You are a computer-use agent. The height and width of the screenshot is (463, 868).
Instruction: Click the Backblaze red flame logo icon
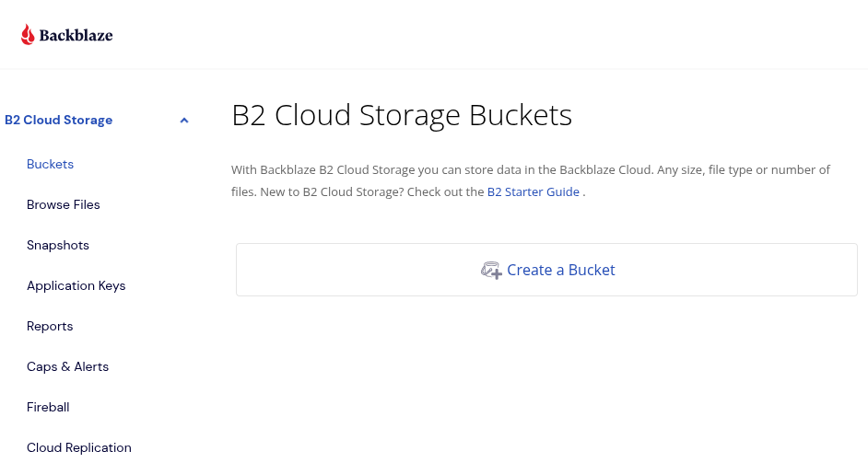pos(28,35)
